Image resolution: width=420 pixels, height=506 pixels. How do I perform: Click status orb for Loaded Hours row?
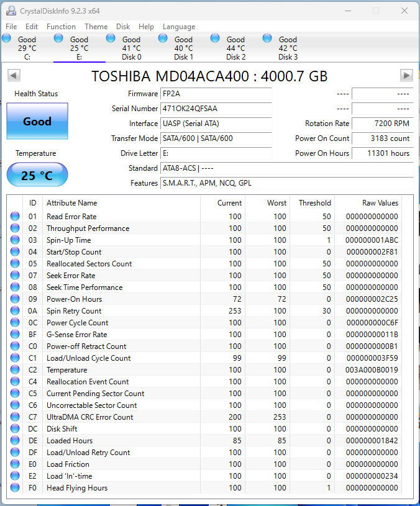[x=15, y=440]
